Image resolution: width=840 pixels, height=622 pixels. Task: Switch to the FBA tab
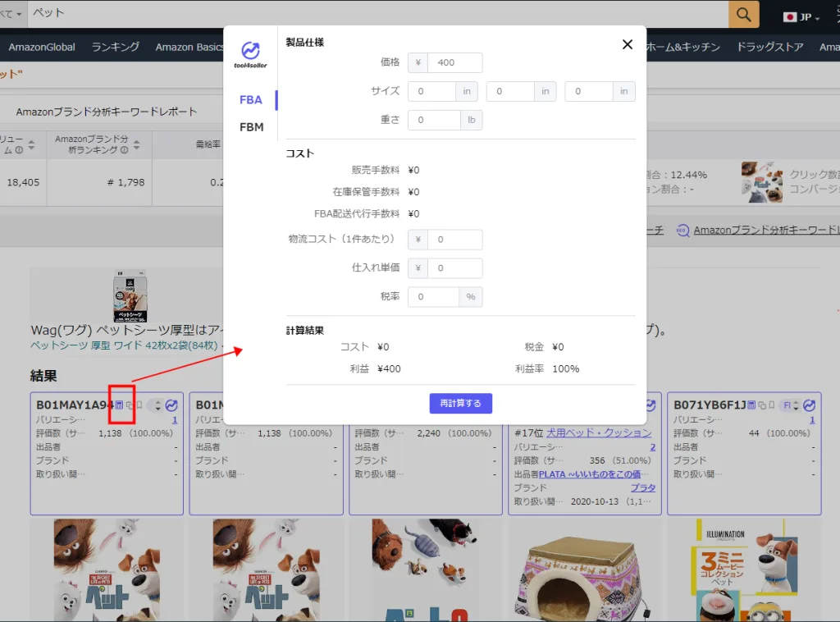(251, 99)
